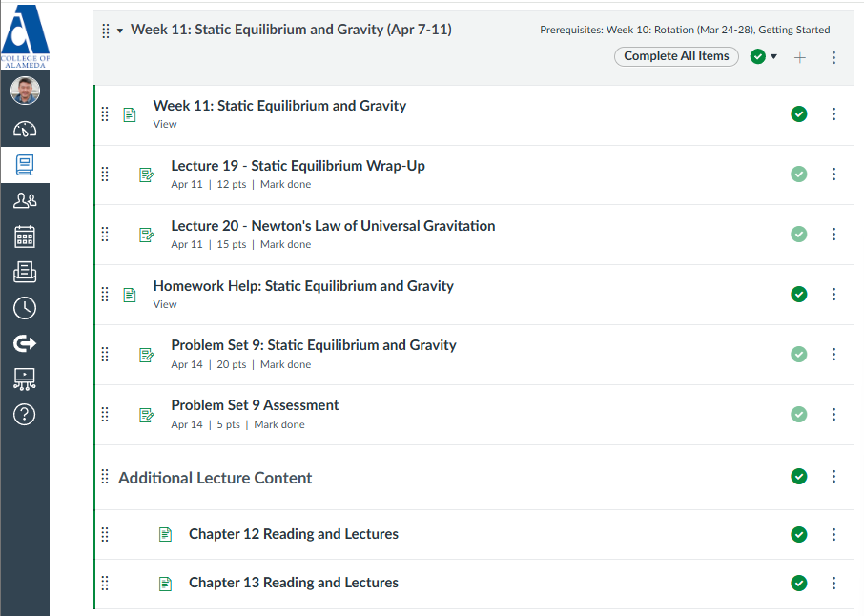The image size is (864, 616).
Task: Click the drag handle beside Problem Set 9 Assessment
Action: (x=105, y=415)
